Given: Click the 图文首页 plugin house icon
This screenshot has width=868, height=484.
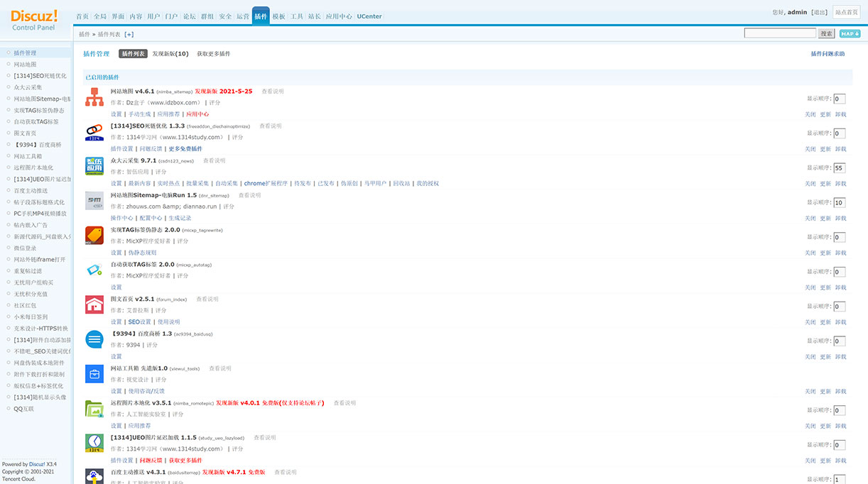Looking at the screenshot, I should [94, 304].
